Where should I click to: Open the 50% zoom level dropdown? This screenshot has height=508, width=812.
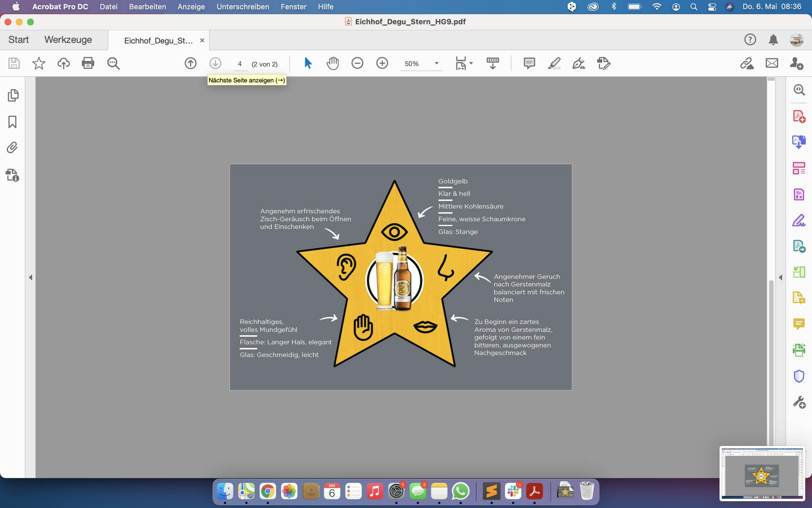click(436, 63)
